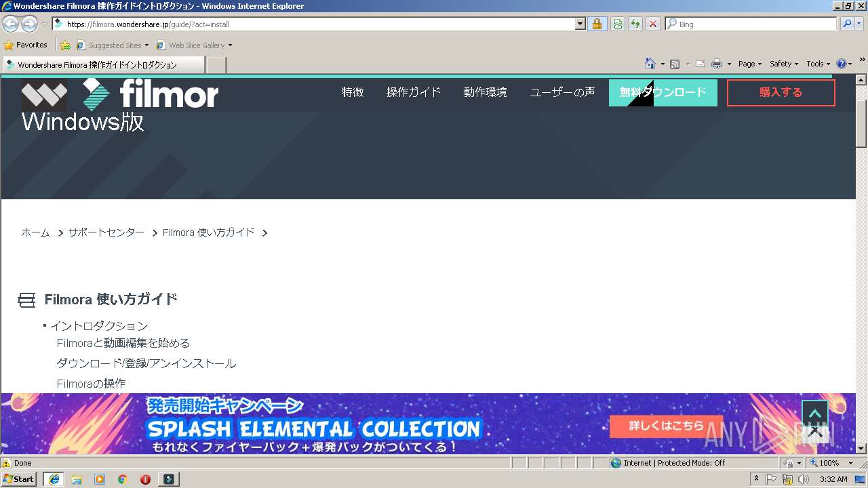Click the 詳しくはこちら banner button
Viewport: 868px width, 488px height.
(666, 426)
